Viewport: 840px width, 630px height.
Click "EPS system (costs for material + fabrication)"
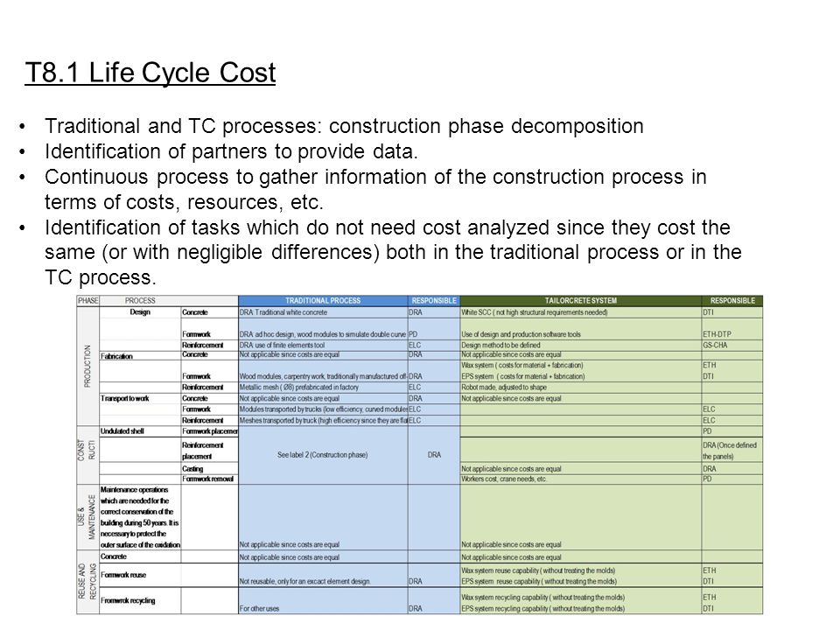(x=523, y=376)
